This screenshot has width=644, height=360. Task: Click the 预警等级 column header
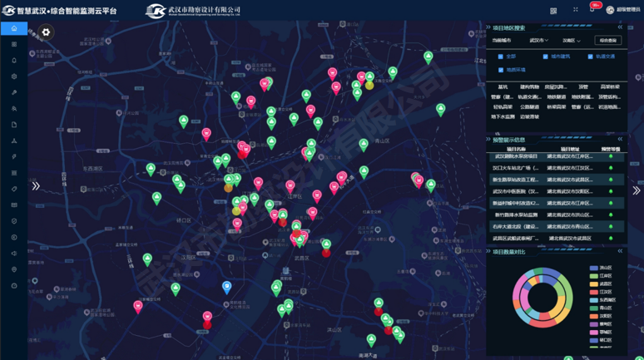tap(611, 150)
